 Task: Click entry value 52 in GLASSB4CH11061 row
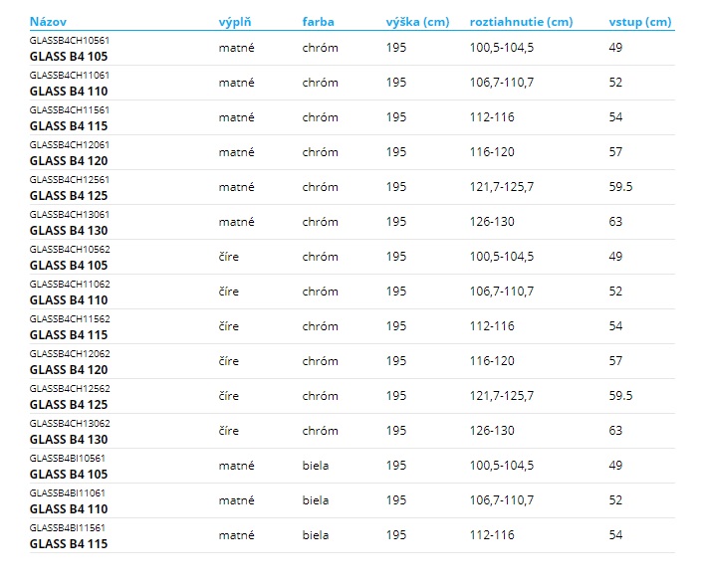(615, 83)
